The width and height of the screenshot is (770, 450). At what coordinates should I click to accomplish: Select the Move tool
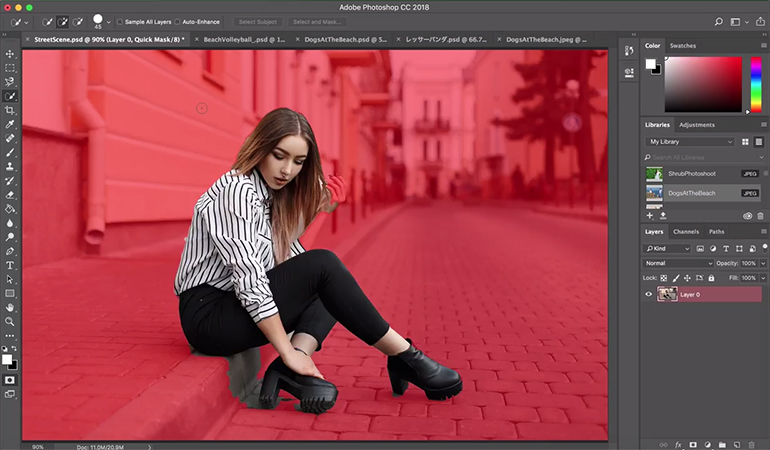pos(10,54)
